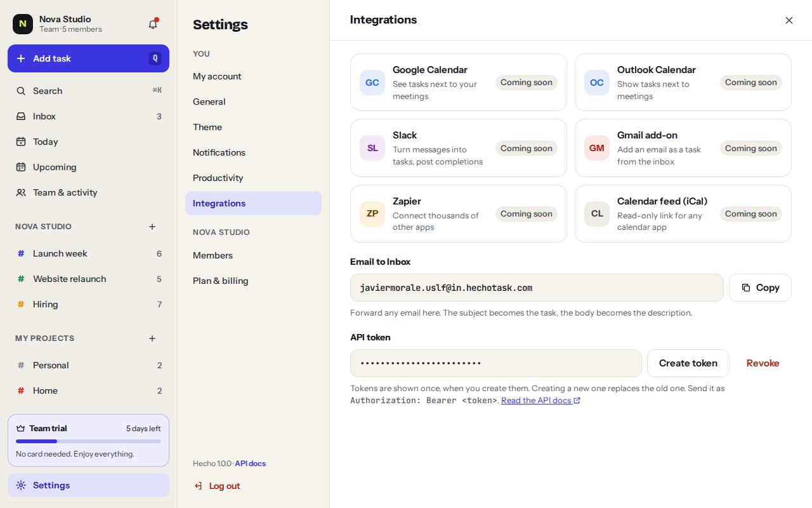Open the notifications bell
This screenshot has height=508, width=812.
[153, 24]
